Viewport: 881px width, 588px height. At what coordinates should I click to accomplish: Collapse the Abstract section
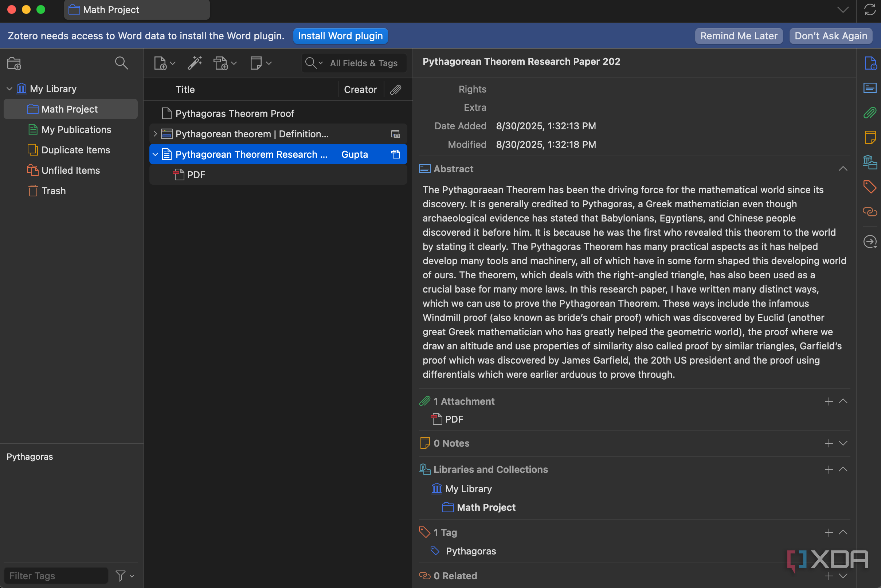click(843, 169)
